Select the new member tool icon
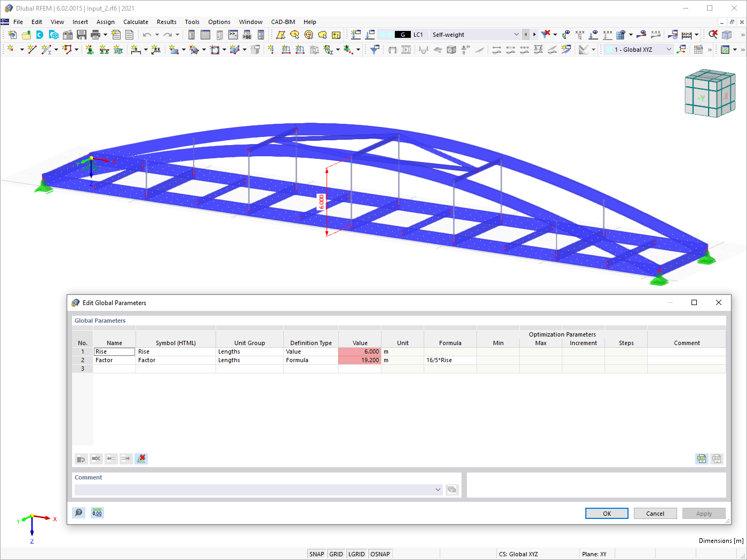Viewport: 747px width, 560px height. pyautogui.click(x=46, y=49)
